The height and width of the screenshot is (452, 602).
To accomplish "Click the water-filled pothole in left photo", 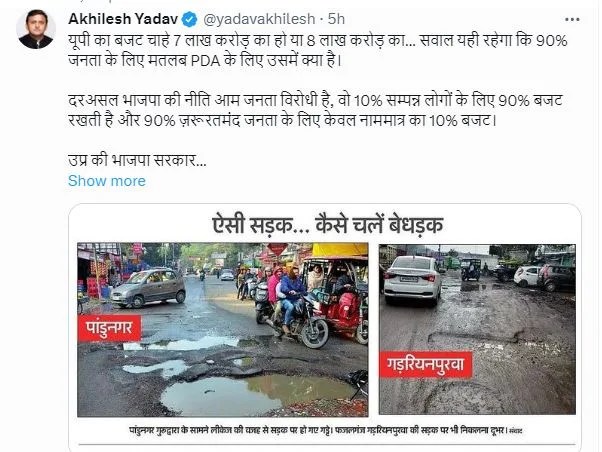I will (x=257, y=394).
